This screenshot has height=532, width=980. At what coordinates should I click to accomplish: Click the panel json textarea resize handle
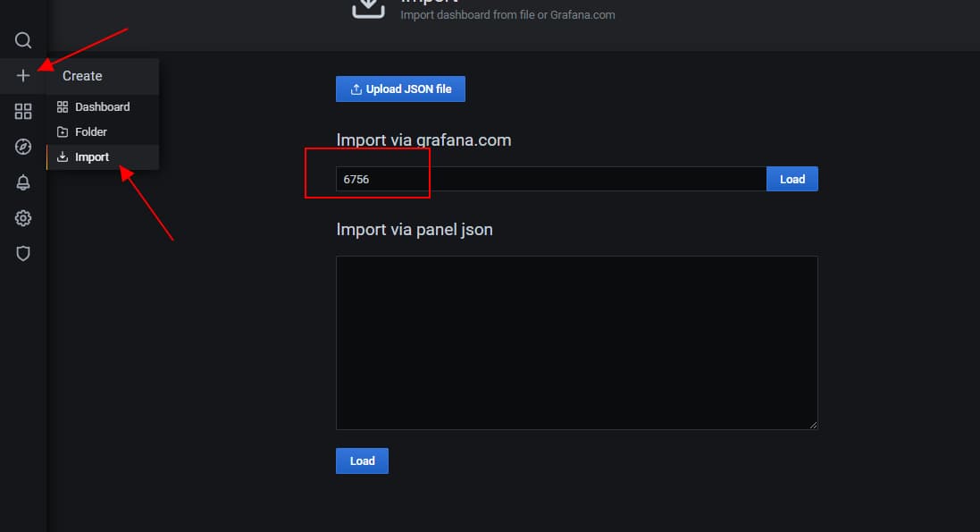point(813,425)
